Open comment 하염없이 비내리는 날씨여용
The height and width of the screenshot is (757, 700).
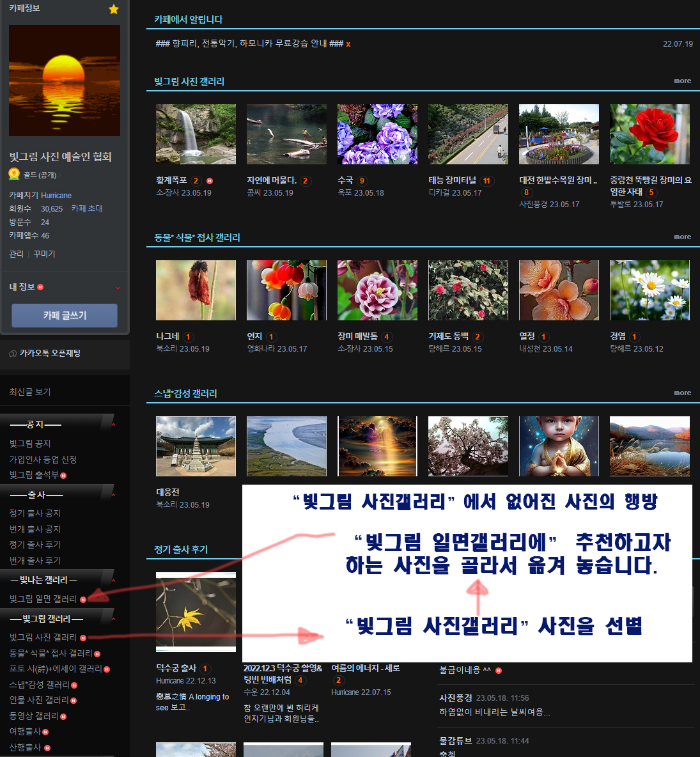tap(494, 712)
